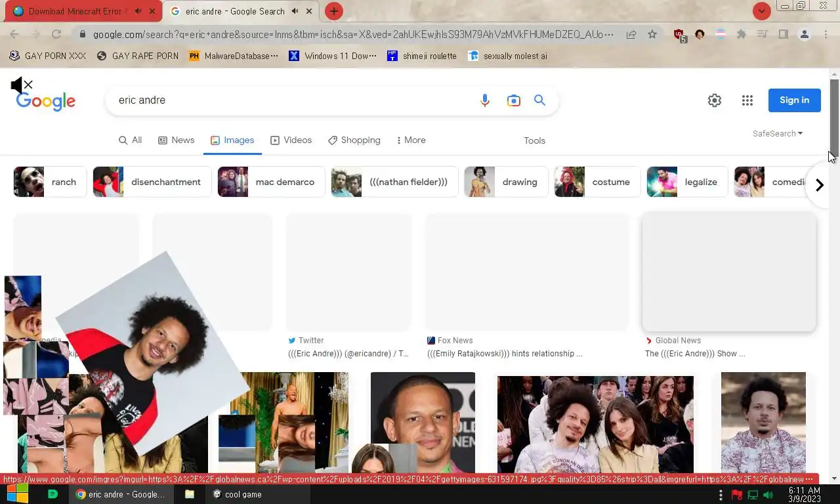Click the Sign in button
The width and height of the screenshot is (840, 504).
click(x=794, y=100)
